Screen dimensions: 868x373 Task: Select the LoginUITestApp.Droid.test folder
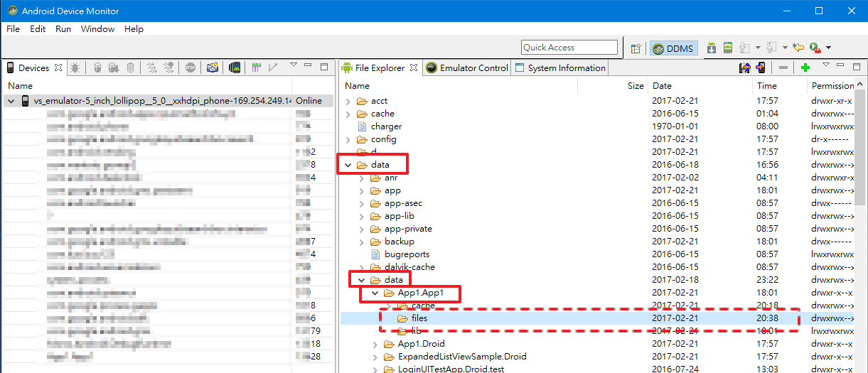pos(451,369)
